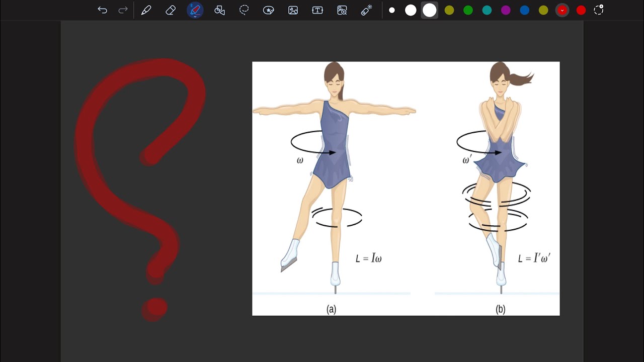Pick the green color swatch
The width and height of the screenshot is (644, 362).
[x=468, y=10]
